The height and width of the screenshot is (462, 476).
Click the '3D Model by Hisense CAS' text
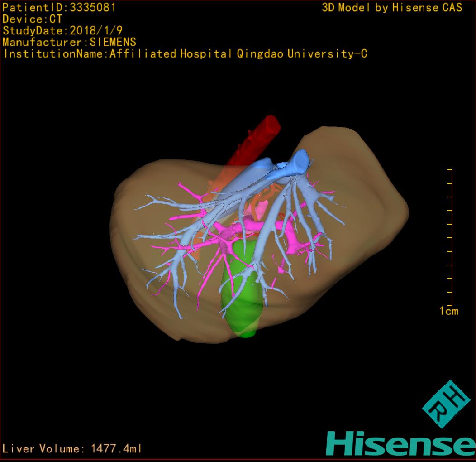[392, 8]
